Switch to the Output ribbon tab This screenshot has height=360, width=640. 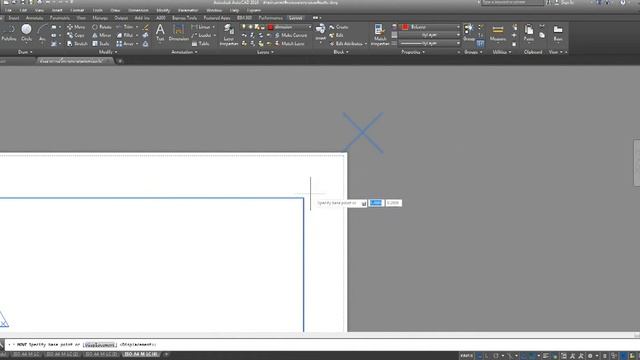point(121,18)
